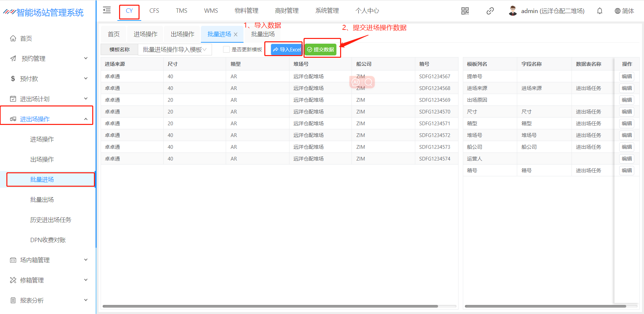Click the globe language icon

618,11
